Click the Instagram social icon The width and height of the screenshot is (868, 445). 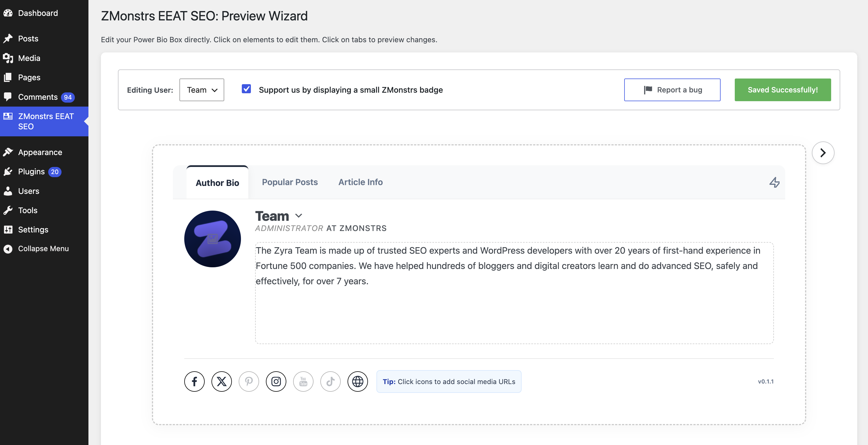click(x=276, y=381)
